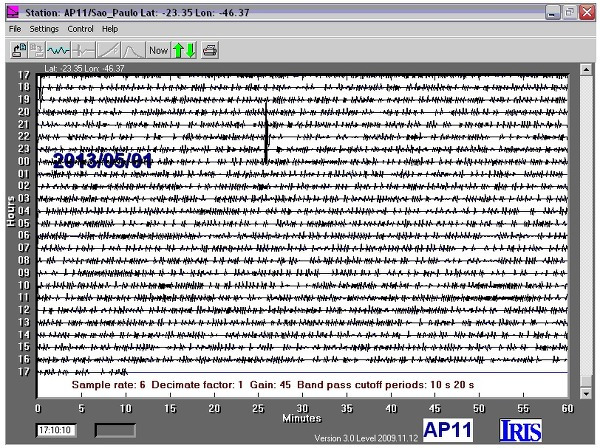Image resolution: width=600 pixels, height=448 pixels.
Task: Select the teal waveform view icon
Action: (58, 50)
